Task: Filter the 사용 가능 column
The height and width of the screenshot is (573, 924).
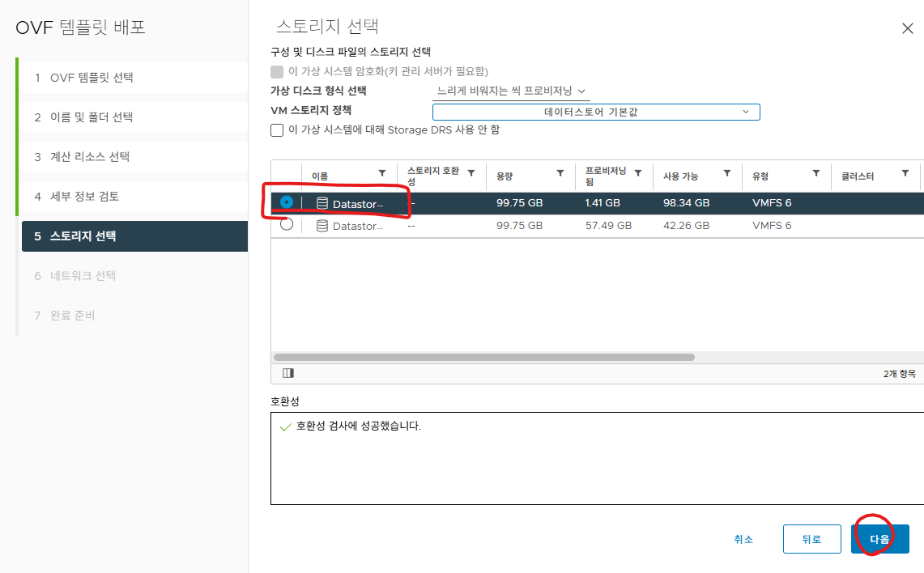Action: pyautogui.click(x=726, y=173)
